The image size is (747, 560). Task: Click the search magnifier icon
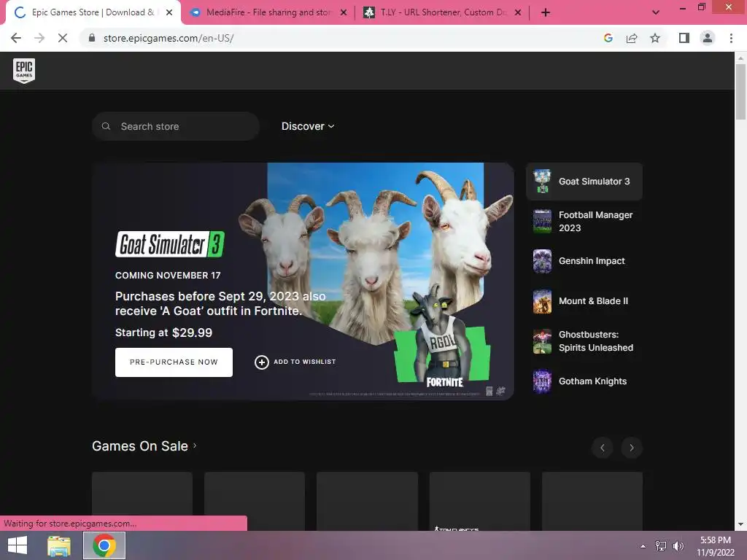point(107,126)
